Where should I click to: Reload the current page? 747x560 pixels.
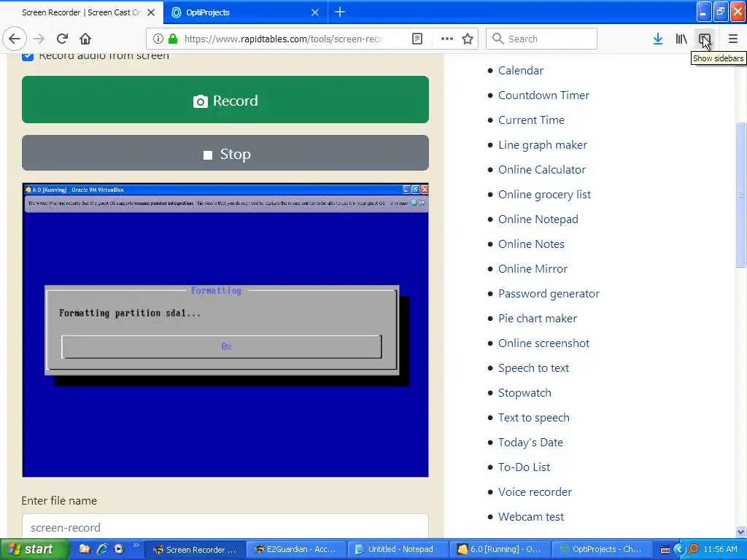tap(62, 39)
